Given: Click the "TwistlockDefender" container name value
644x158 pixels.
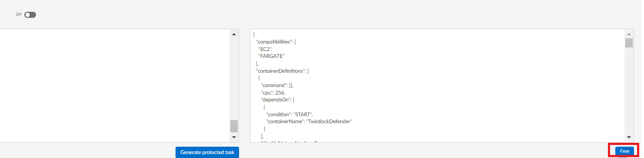Looking at the screenshot, I should 329,121.
